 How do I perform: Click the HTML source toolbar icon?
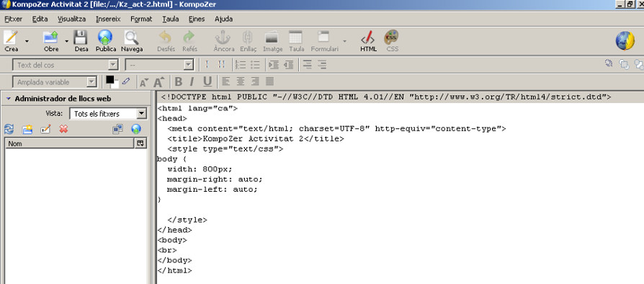tap(367, 37)
